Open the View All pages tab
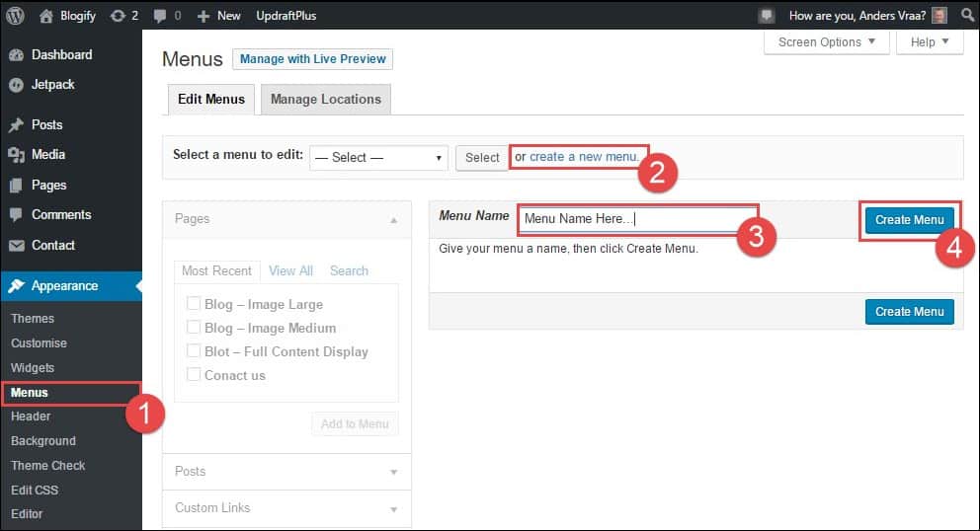Screen dimensions: 980x531 pos(290,270)
